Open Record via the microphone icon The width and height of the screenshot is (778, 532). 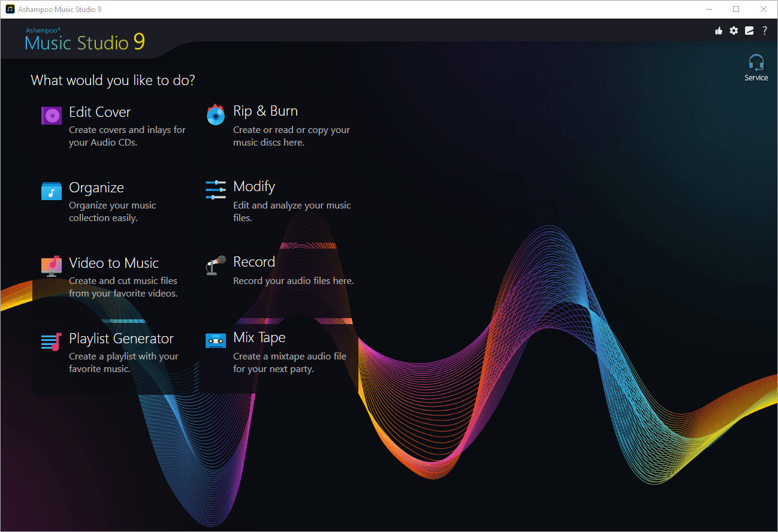pyautogui.click(x=216, y=265)
